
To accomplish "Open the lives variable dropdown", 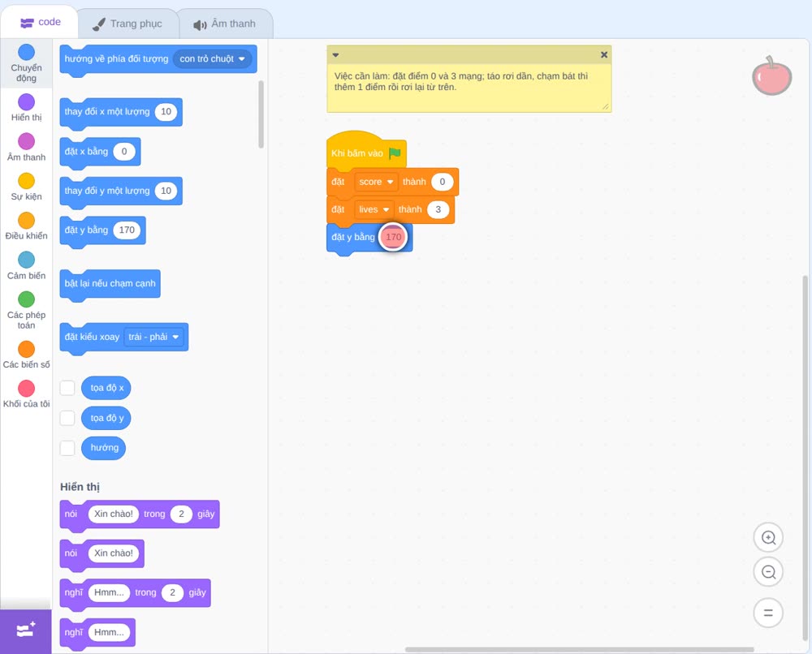I will pos(374,209).
